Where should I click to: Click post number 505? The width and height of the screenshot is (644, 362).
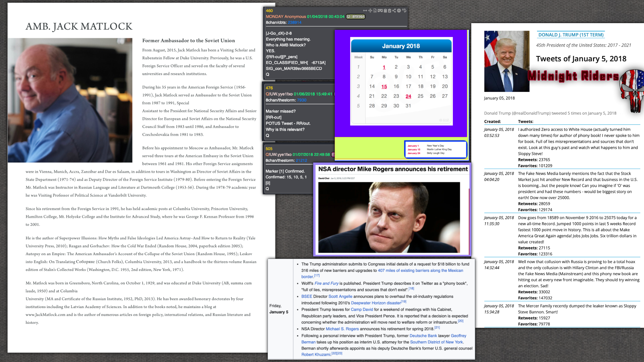(269, 148)
